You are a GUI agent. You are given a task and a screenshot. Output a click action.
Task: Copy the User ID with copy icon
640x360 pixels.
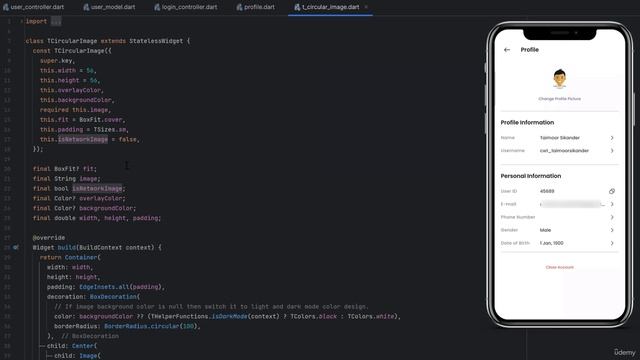pos(612,191)
